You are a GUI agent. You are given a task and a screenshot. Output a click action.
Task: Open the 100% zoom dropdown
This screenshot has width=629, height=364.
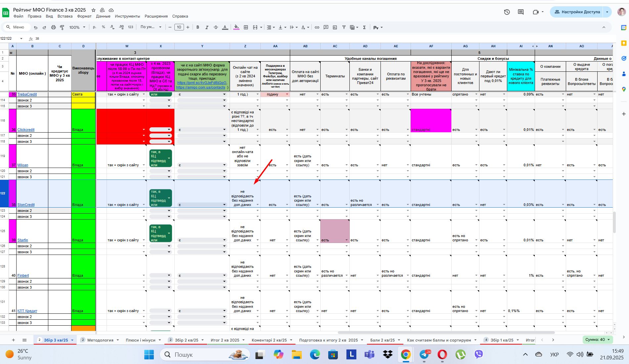pos(77,27)
